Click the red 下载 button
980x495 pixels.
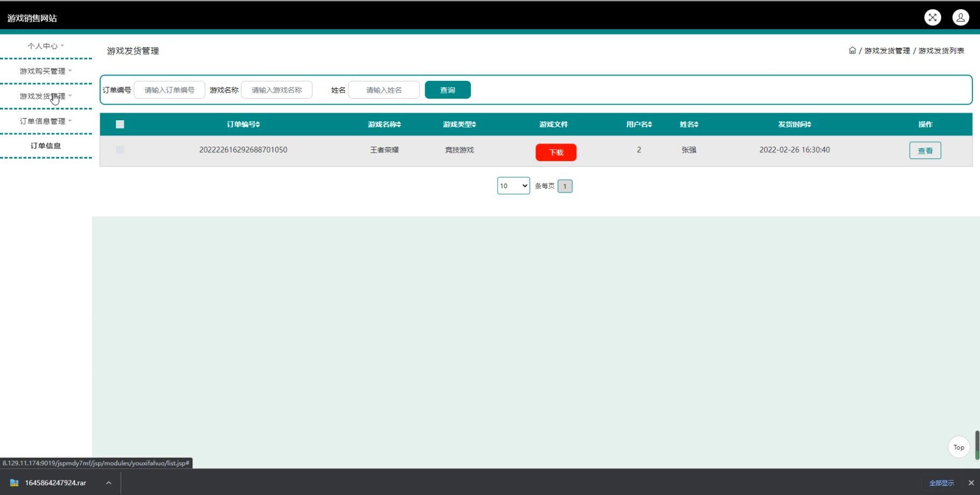tap(555, 153)
